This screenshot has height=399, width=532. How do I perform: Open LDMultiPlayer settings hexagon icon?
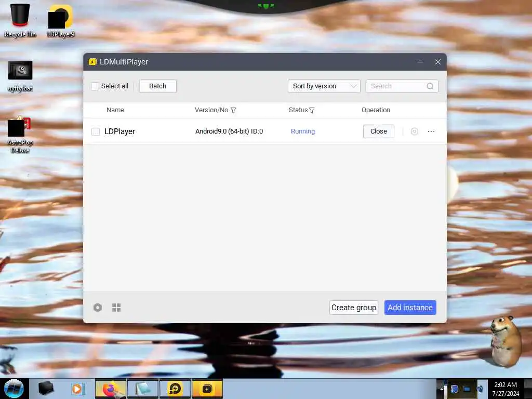coord(98,308)
